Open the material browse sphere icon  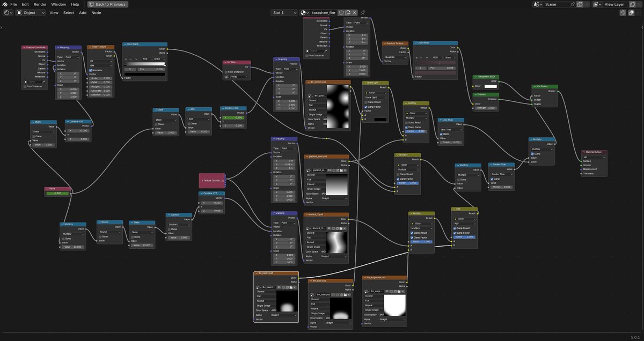(304, 12)
